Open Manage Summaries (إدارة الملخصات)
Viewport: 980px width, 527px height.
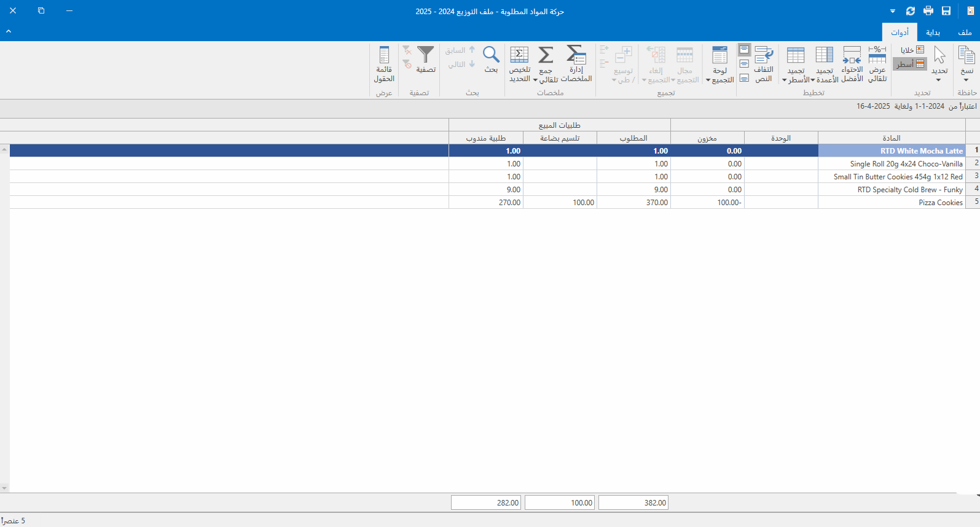click(x=576, y=64)
